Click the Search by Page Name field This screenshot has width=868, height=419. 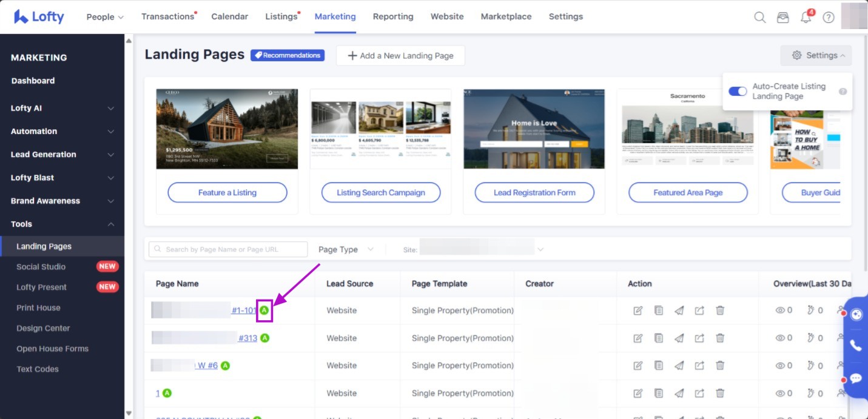point(228,249)
